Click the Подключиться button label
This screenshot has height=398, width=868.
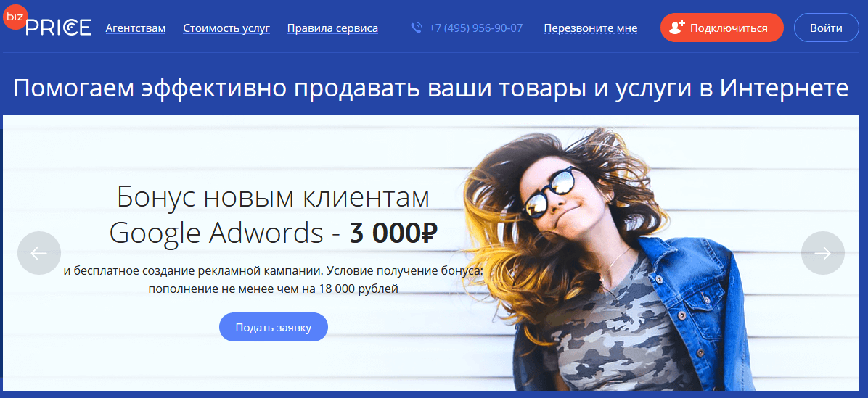pos(729,28)
